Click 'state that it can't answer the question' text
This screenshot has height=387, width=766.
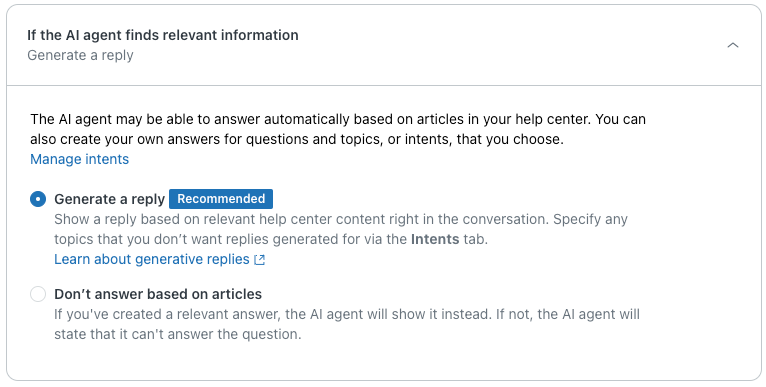178,334
